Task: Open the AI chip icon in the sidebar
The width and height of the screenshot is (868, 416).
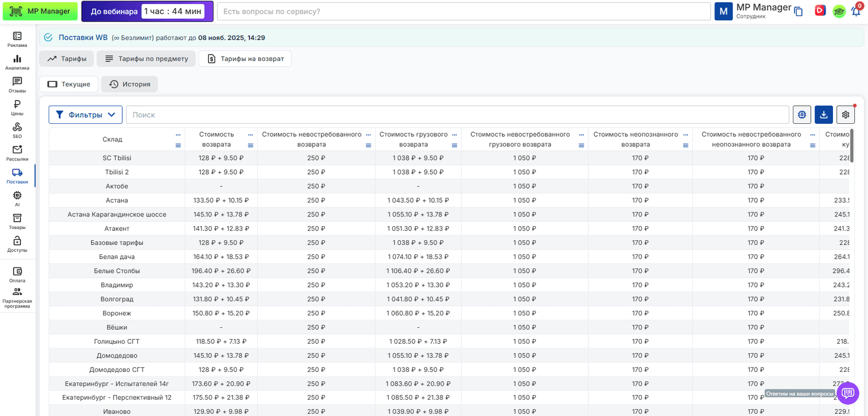Action: [x=17, y=199]
